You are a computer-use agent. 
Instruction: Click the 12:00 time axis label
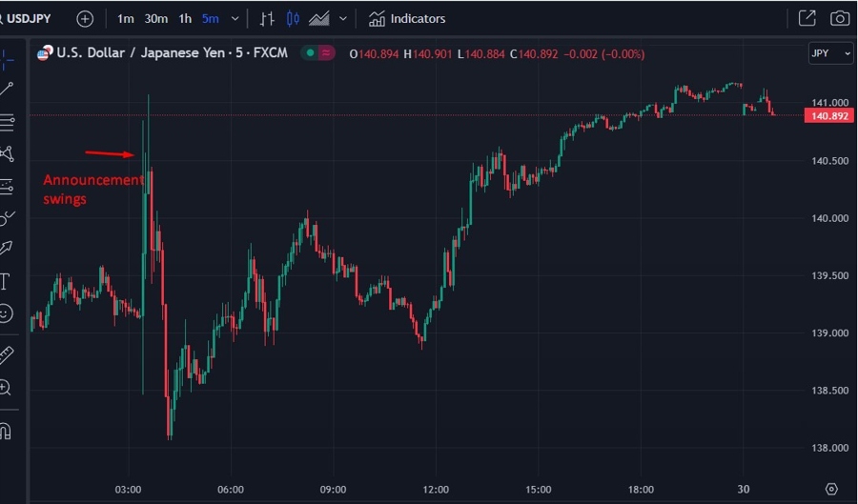tap(436, 490)
